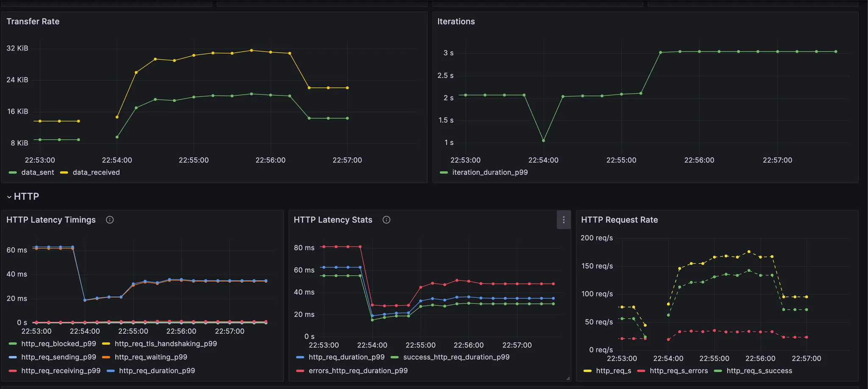Click the 32 KiB axis label

tap(17, 48)
